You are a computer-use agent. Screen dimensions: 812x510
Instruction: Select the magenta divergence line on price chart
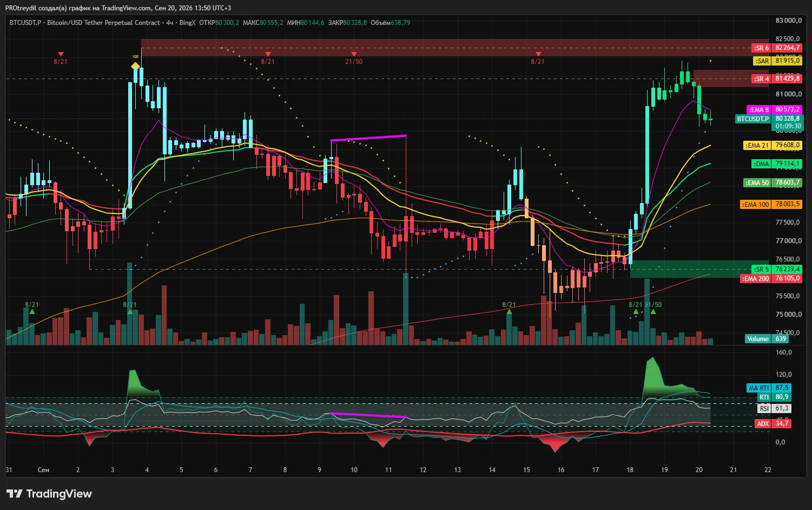(368, 138)
